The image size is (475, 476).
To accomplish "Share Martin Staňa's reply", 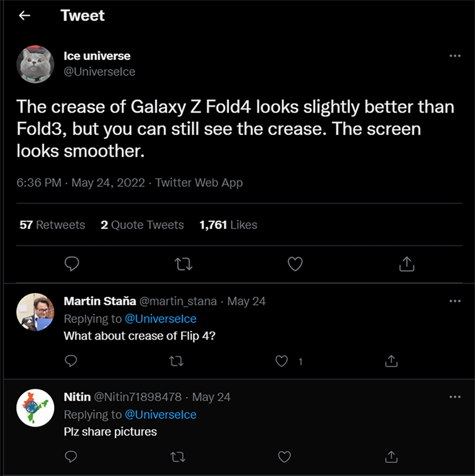I will click(391, 361).
